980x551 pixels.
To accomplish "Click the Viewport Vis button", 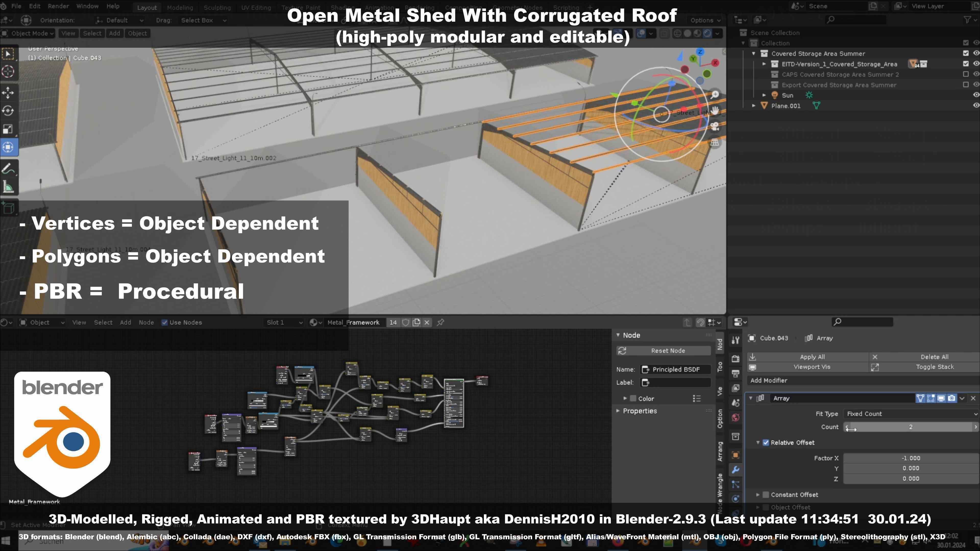I will (x=808, y=367).
